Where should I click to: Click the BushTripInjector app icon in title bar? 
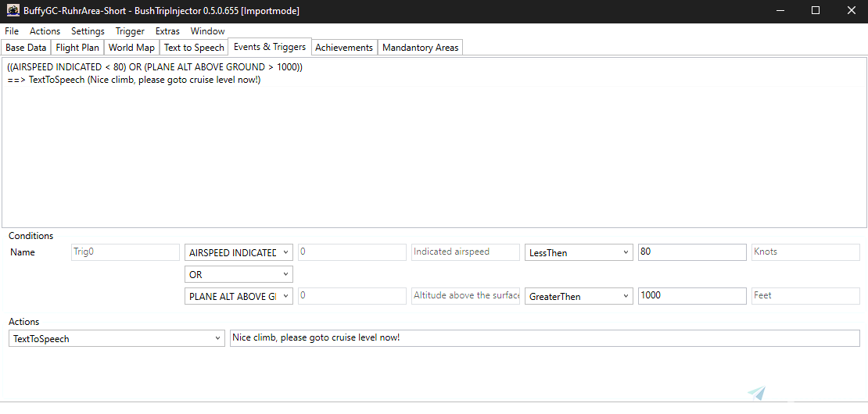pos(13,11)
